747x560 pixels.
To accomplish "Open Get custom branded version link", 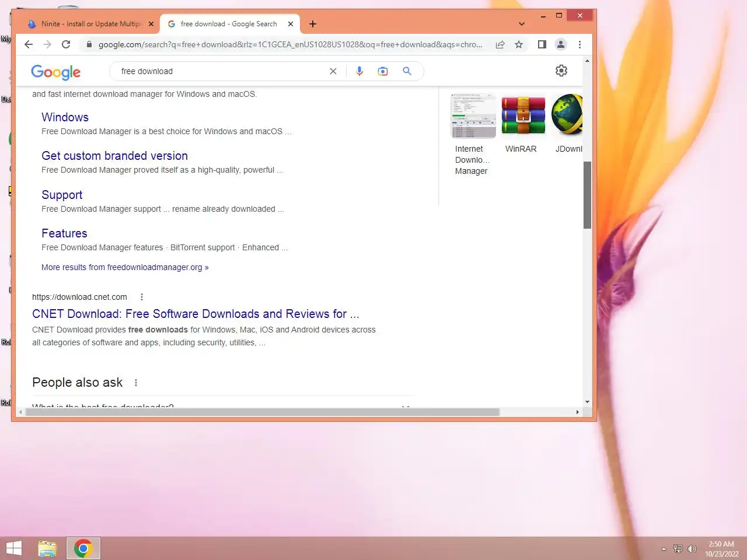I will (x=114, y=156).
